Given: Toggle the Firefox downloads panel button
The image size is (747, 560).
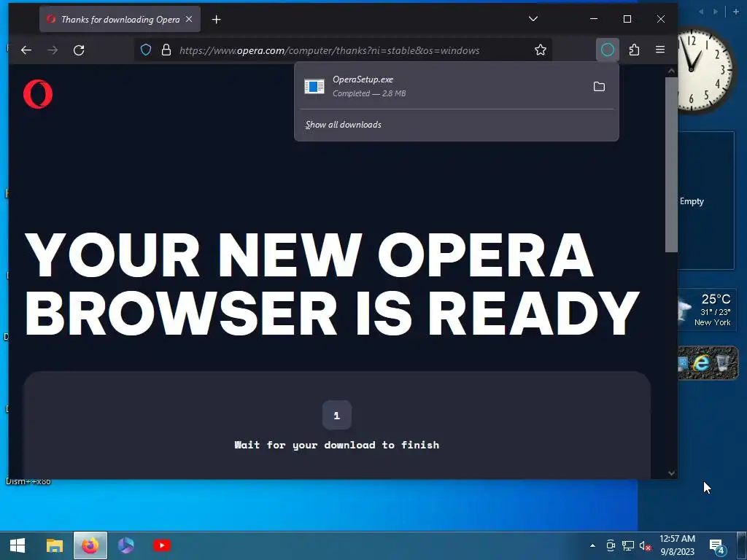Looking at the screenshot, I should pyautogui.click(x=608, y=50).
